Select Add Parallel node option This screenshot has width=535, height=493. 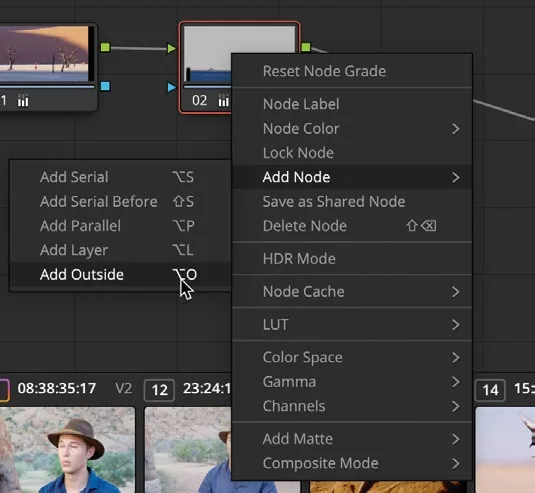tap(120, 226)
